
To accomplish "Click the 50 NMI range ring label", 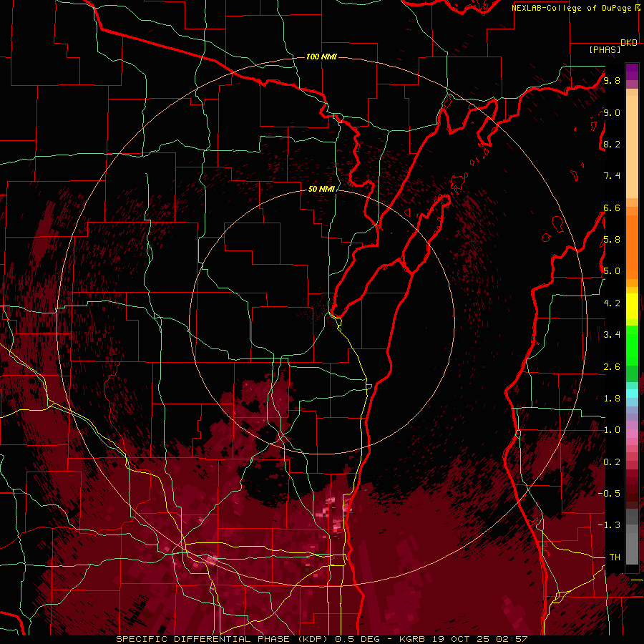I will (321, 189).
